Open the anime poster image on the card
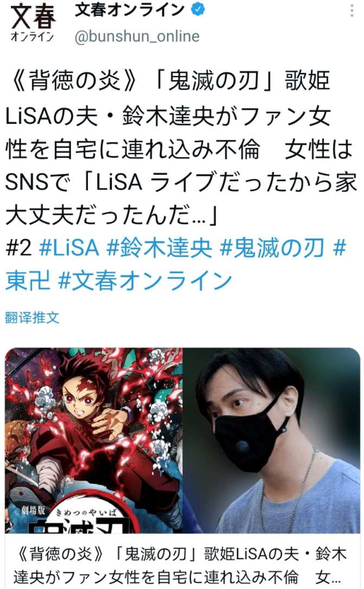This screenshot has width=364, height=589. [x=93, y=440]
